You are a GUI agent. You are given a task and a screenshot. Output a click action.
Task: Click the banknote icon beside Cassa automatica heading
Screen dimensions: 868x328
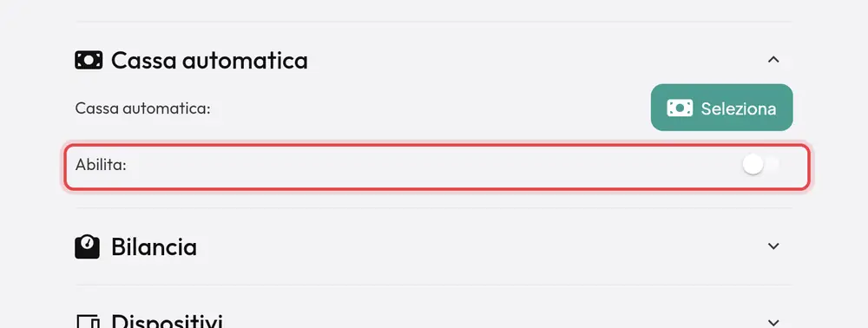(89, 60)
